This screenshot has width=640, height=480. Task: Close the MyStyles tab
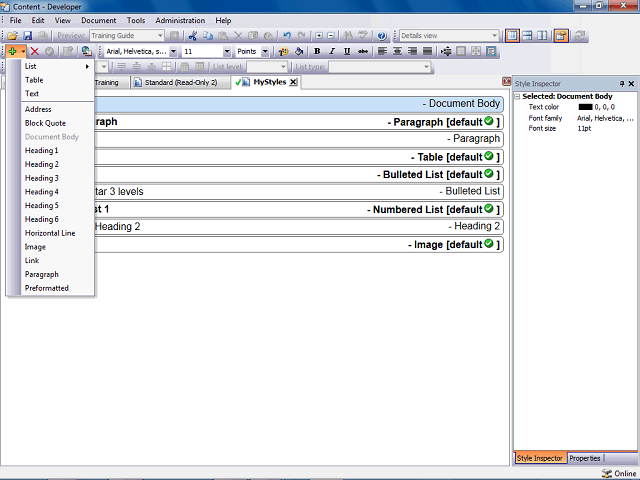pyautogui.click(x=293, y=82)
